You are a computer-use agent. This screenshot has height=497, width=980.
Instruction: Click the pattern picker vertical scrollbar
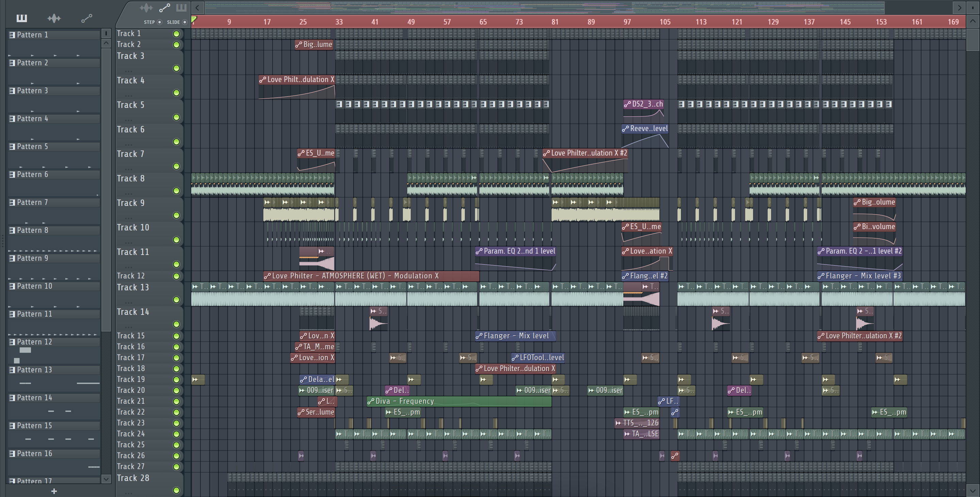click(x=106, y=189)
